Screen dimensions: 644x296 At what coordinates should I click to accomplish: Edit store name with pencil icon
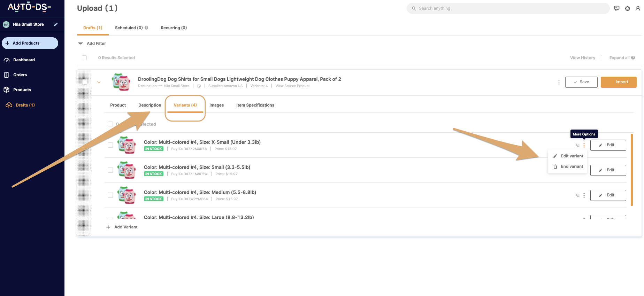tap(55, 24)
